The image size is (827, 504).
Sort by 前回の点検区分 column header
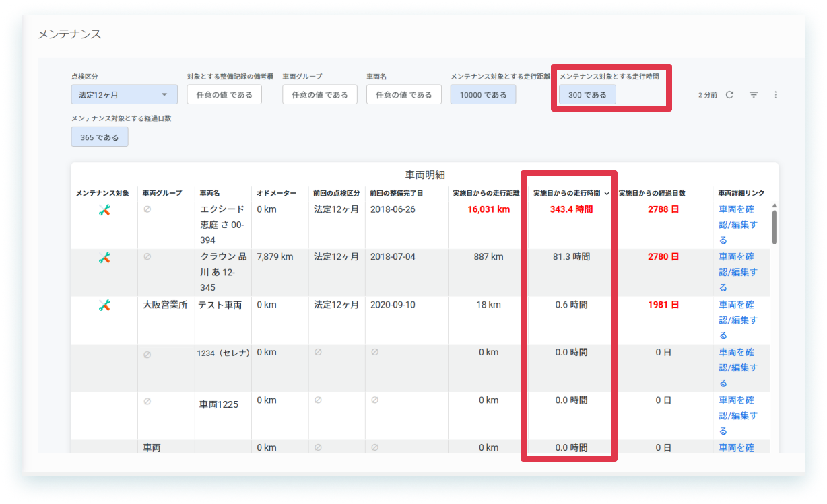337,193
